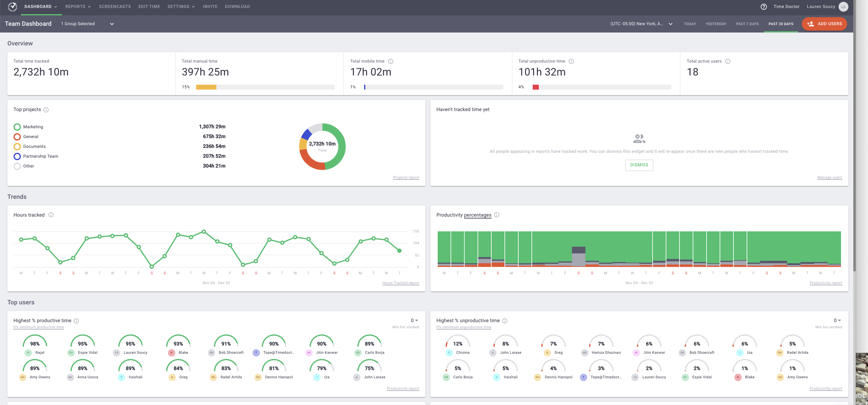The image size is (868, 405).
Task: Click info icon next to Hours tracked
Action: [51, 215]
